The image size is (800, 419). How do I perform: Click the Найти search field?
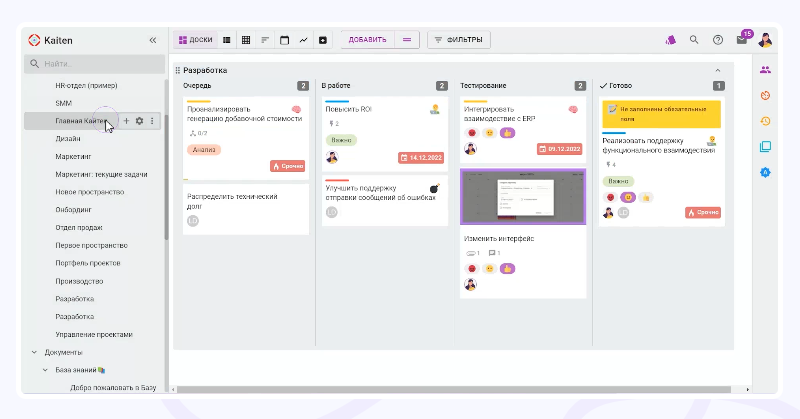click(x=95, y=64)
